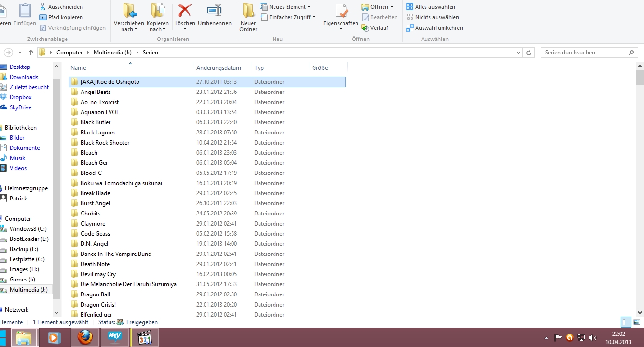Click Auswahl umkehren button
Screen dimensions: 644x347
(434, 28)
